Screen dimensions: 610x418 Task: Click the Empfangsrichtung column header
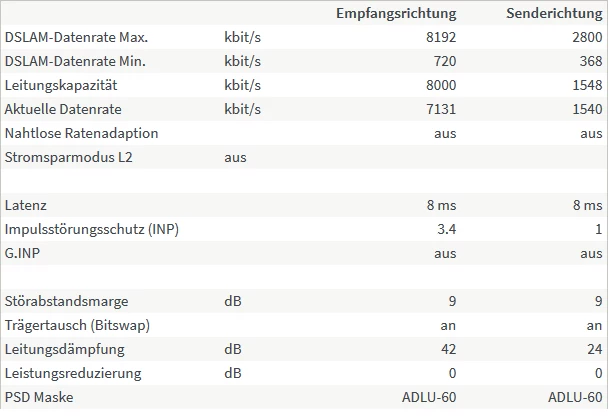coord(396,14)
